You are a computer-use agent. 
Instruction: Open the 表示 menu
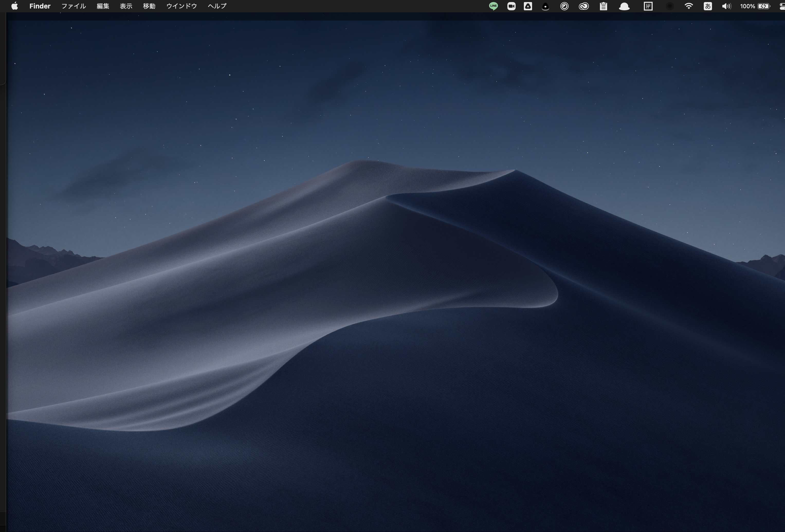(x=126, y=6)
